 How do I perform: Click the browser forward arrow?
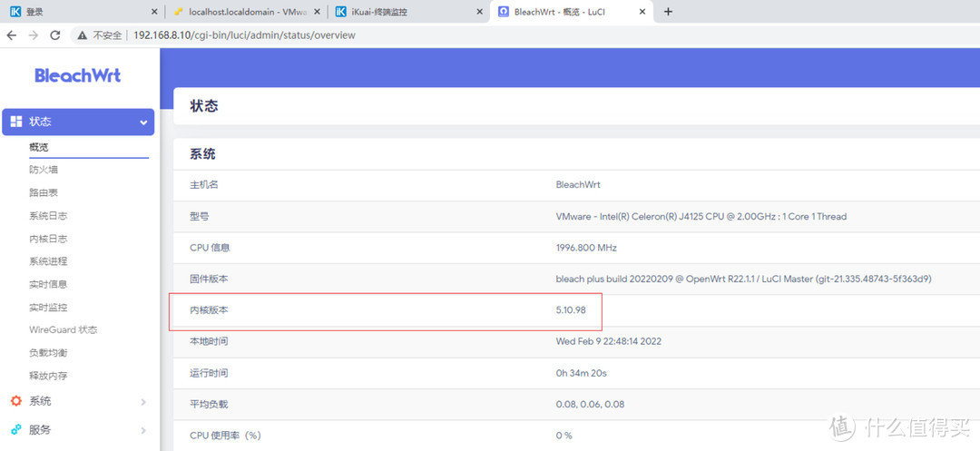pos(34,35)
